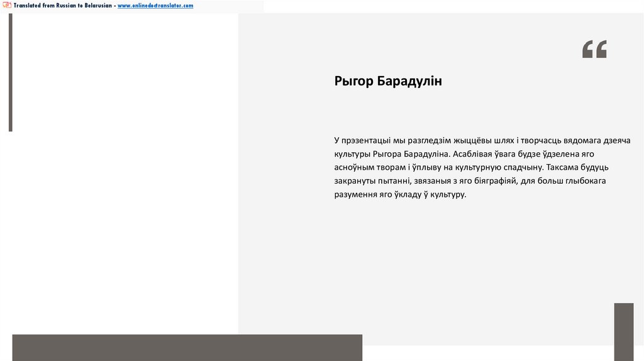This screenshot has width=644, height=361.
Task: Click the line starting "асноўным творам"
Action: 471,167
